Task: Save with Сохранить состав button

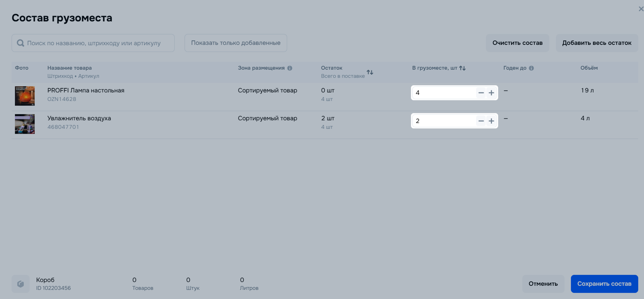Action: pos(604,284)
